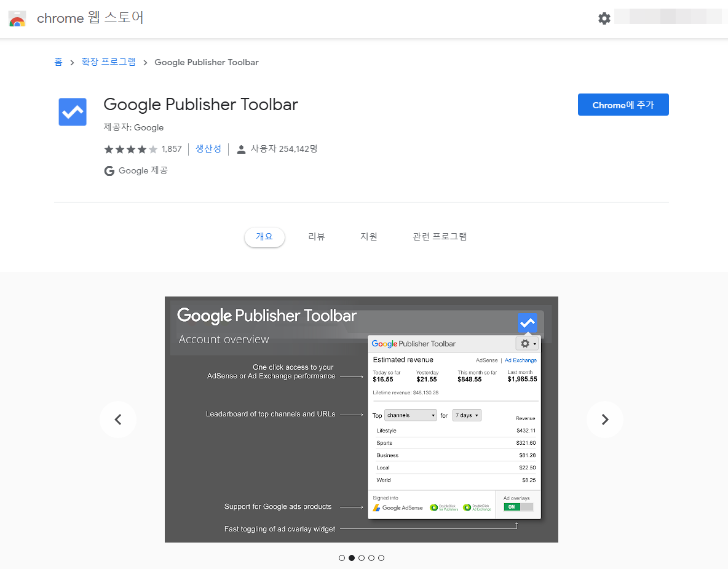728x569 pixels.
Task: Click the chrome 웹 스토어 title
Action: 90,18
